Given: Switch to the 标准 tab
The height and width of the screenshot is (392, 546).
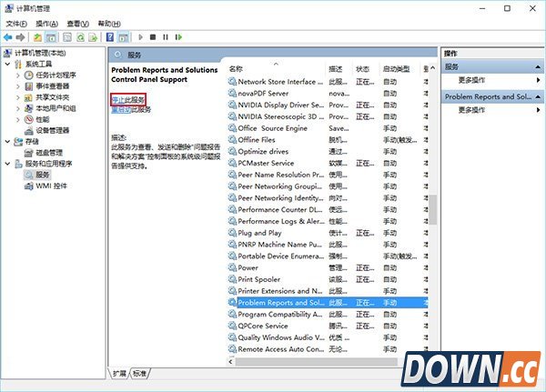Looking at the screenshot, I should pyautogui.click(x=139, y=373).
